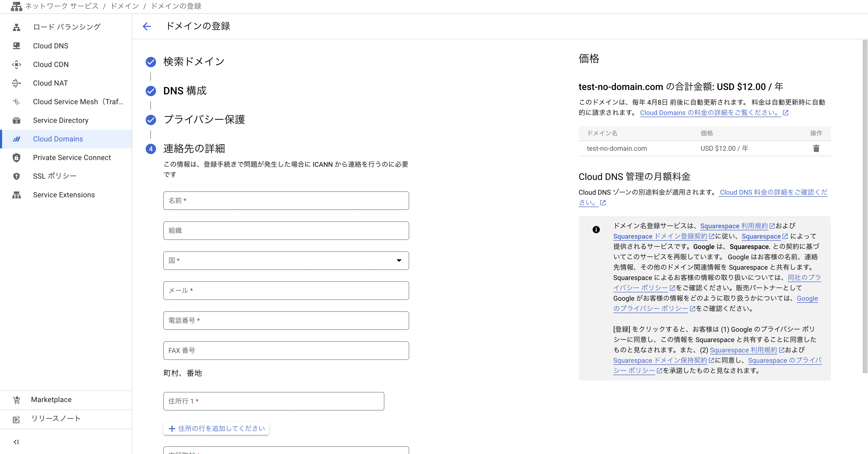868x454 pixels.
Task: Click the ネットワーク サービス breadcrumb link
Action: click(x=62, y=6)
